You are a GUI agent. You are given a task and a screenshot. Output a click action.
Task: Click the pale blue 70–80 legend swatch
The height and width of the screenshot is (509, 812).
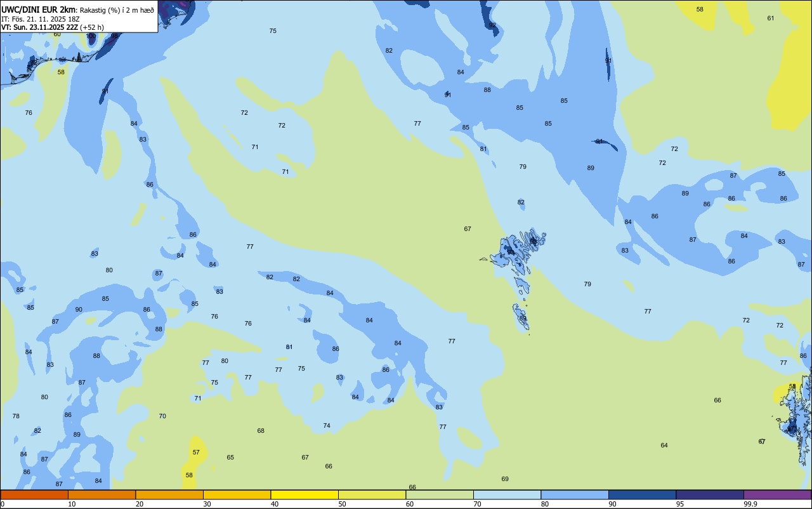pyautogui.click(x=507, y=494)
